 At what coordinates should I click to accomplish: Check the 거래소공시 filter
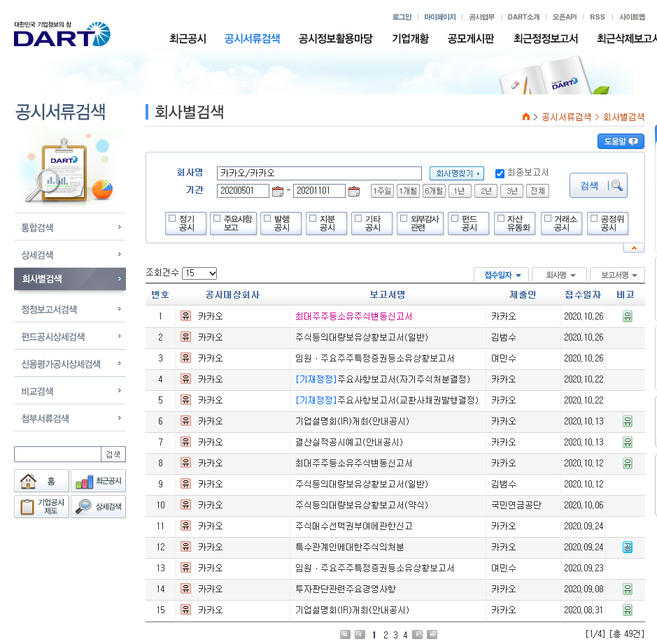tap(548, 218)
